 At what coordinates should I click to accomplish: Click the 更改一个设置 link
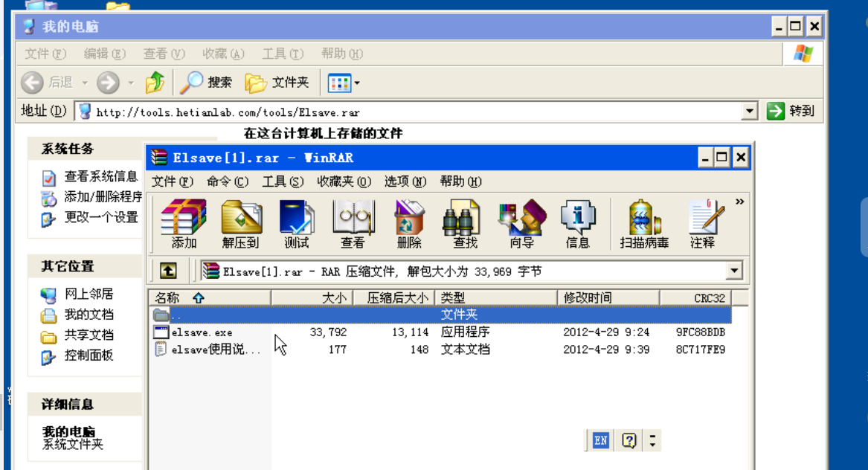click(x=100, y=218)
